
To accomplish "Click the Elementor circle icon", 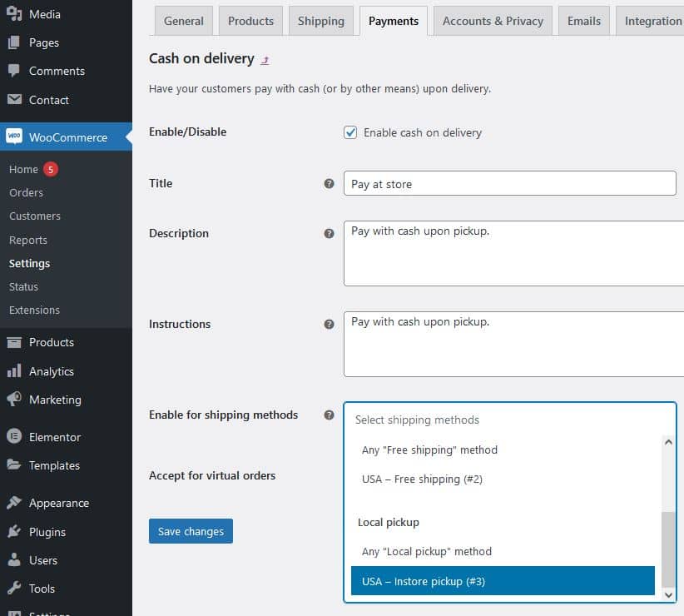I will pyautogui.click(x=14, y=436).
